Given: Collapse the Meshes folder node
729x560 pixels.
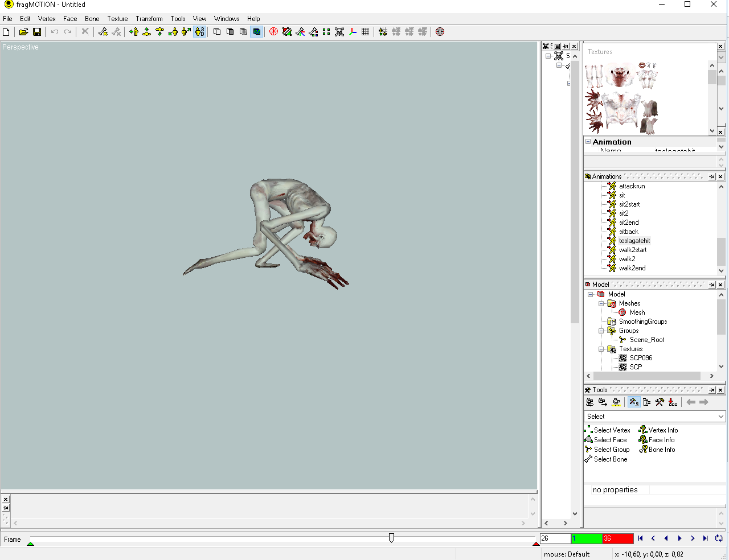Looking at the screenshot, I should [601, 303].
